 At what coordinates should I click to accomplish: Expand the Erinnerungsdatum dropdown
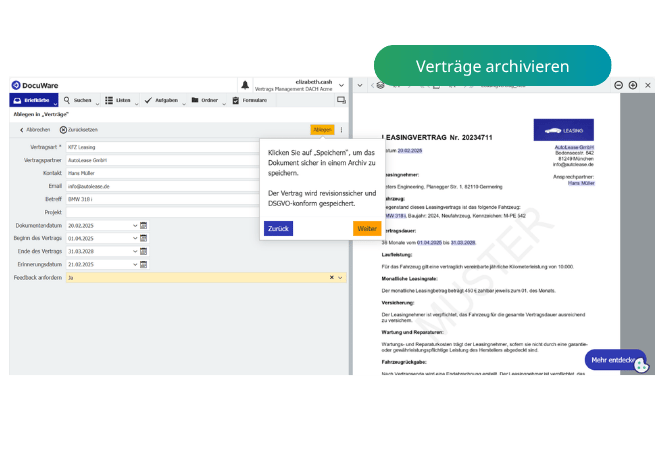pos(135,264)
